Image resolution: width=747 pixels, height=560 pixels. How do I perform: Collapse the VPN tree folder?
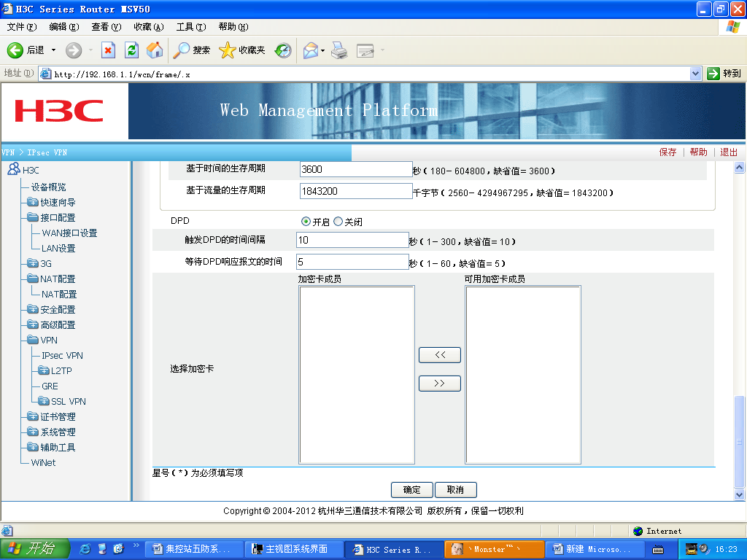(33, 341)
